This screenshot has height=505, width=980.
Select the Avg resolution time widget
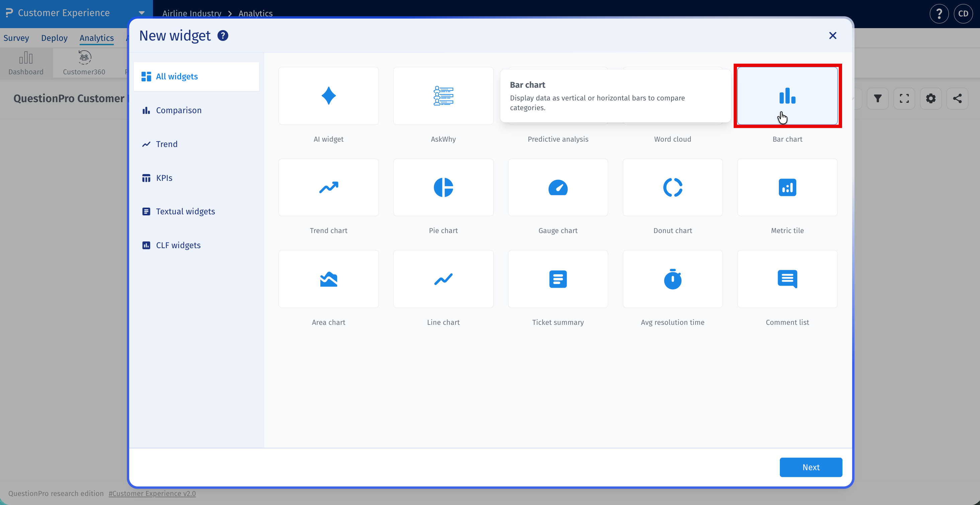click(673, 279)
